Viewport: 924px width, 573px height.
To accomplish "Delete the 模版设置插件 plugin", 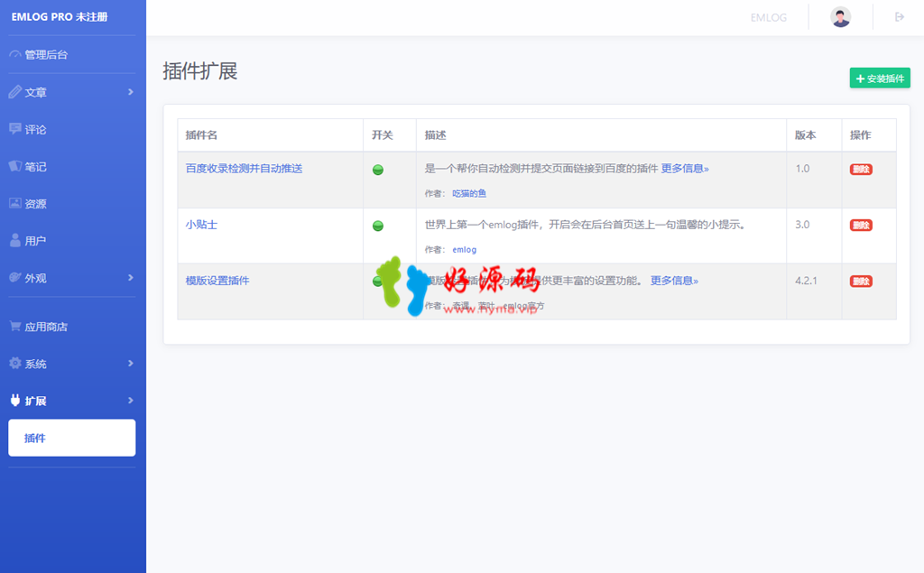I will [x=861, y=282].
